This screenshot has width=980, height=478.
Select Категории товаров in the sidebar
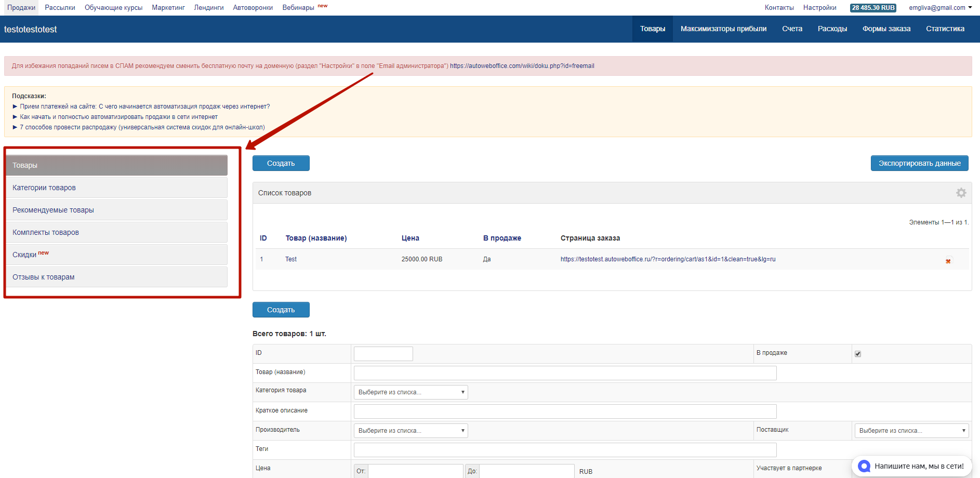(44, 188)
